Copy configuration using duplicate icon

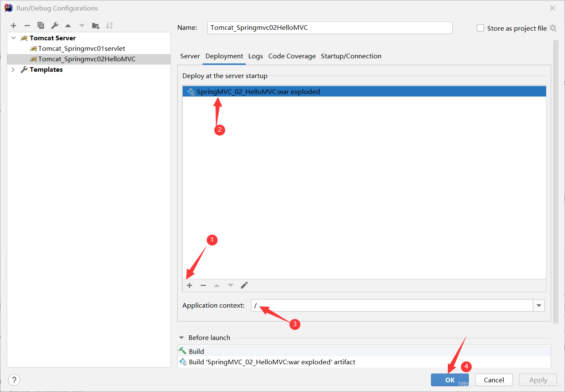(x=41, y=26)
